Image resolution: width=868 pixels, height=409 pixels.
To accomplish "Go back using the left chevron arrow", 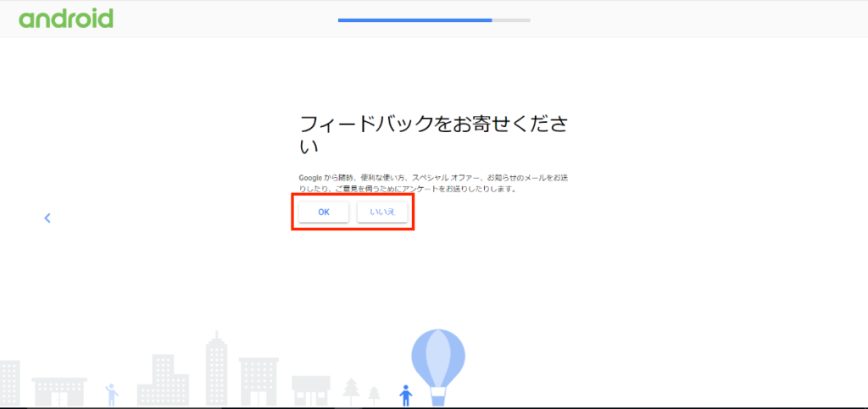I will click(47, 218).
